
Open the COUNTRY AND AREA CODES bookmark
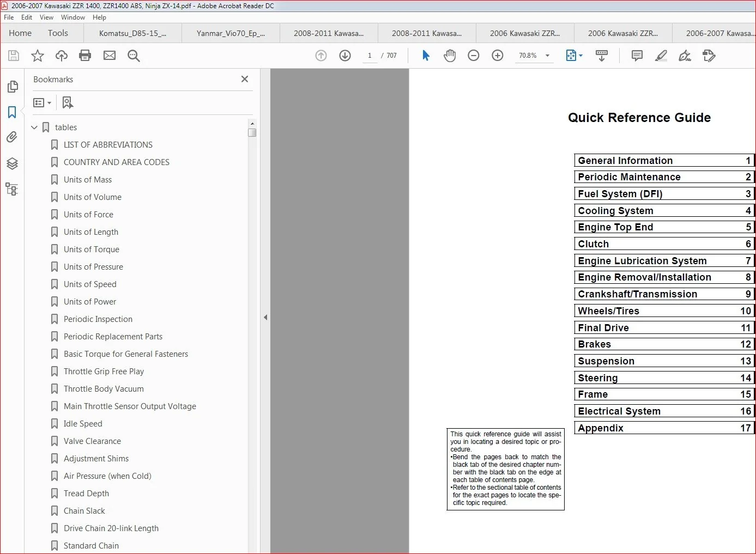[x=117, y=162]
